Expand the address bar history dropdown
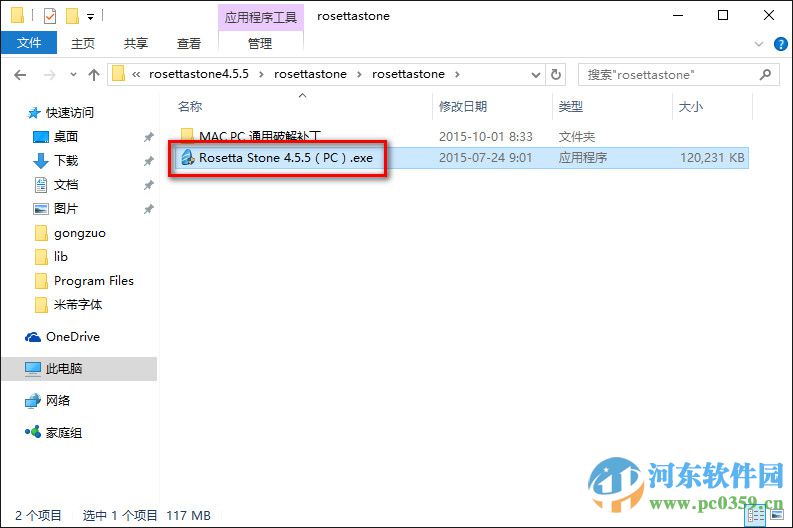This screenshot has width=793, height=528. pyautogui.click(x=536, y=75)
